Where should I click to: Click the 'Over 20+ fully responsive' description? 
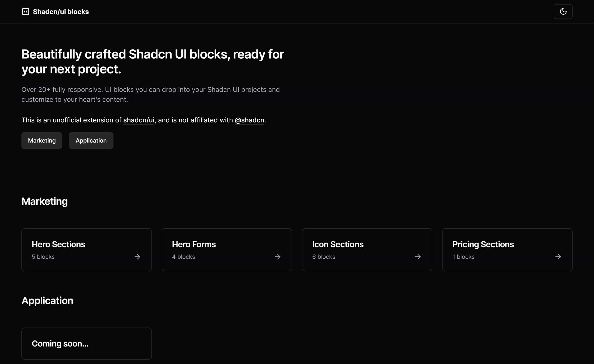[x=151, y=94]
